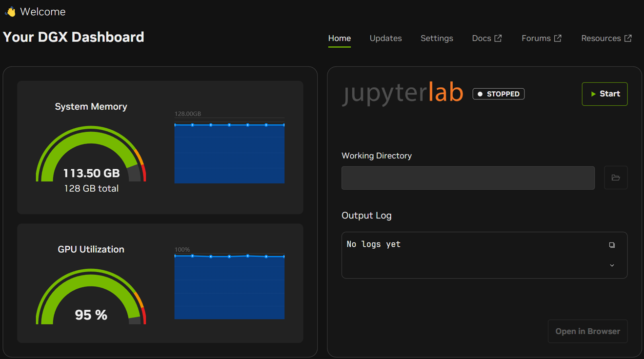Click the 113.50 GB memory value
644x359 pixels.
click(91, 173)
